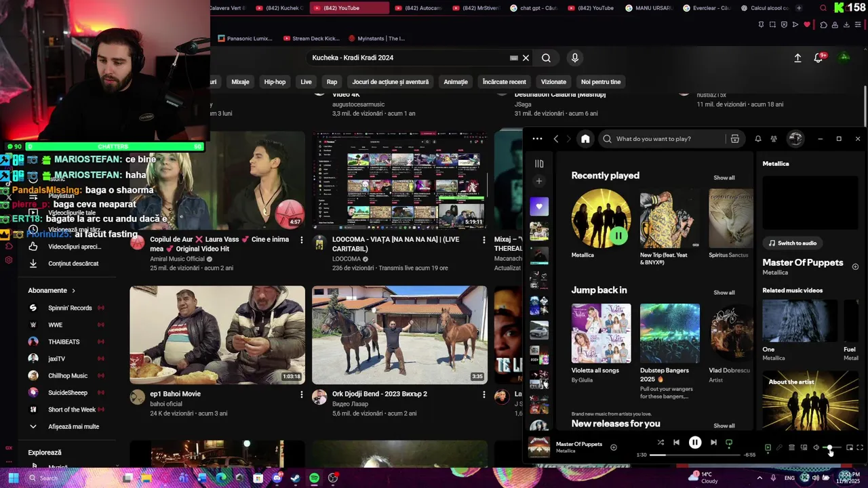Add Master Of Puppets from Now Playing panel
868x488 pixels.
pyautogui.click(x=855, y=266)
